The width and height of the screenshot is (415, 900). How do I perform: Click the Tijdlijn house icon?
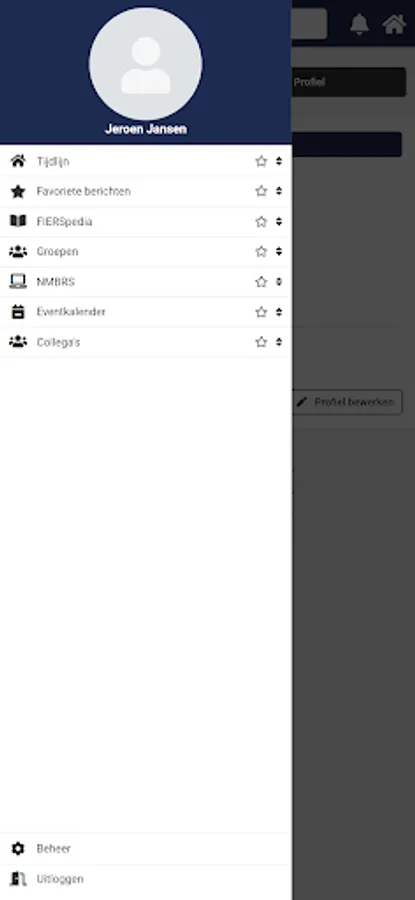click(x=18, y=161)
